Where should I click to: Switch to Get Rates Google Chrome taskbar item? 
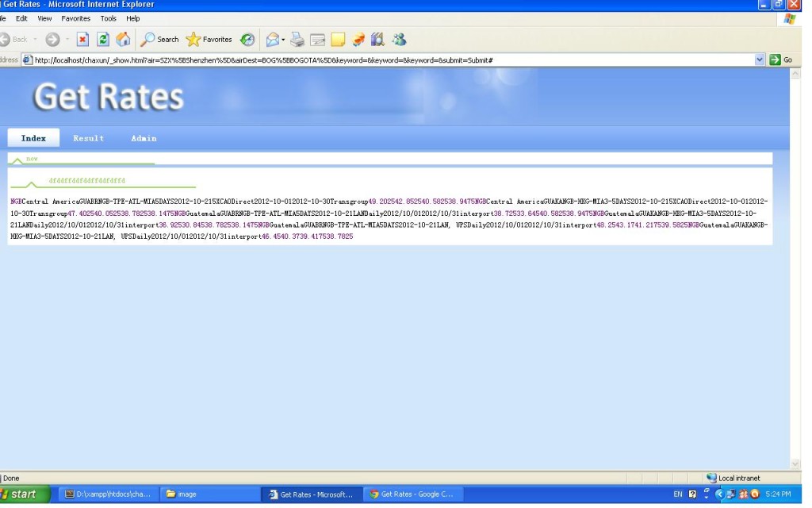click(412, 495)
